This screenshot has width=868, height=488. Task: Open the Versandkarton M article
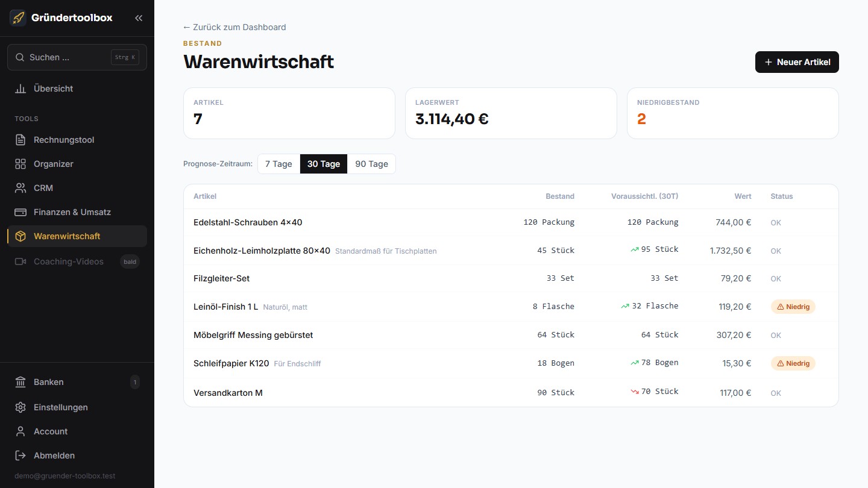coord(511,393)
